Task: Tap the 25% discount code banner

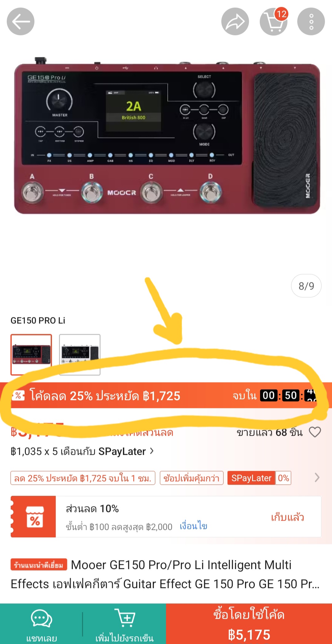Action: [166, 395]
